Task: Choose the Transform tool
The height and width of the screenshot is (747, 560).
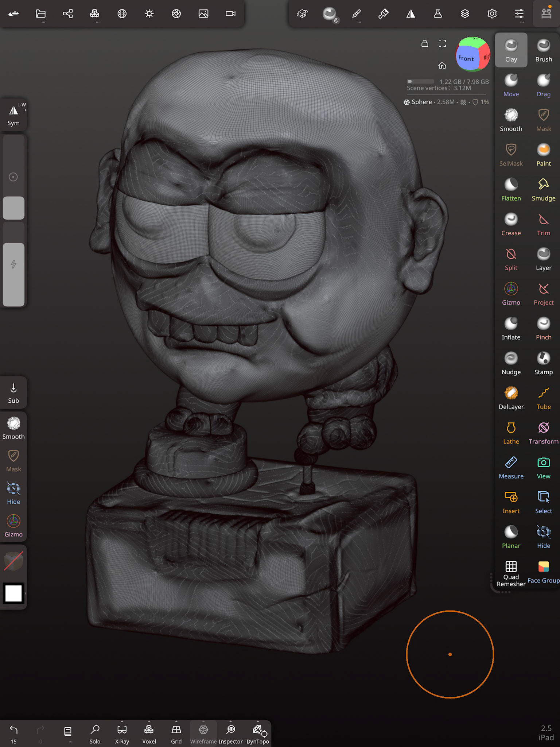Action: point(543,433)
